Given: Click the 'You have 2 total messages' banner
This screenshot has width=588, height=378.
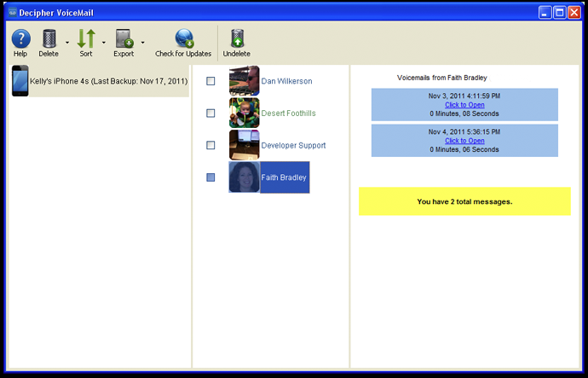Looking at the screenshot, I should (464, 201).
